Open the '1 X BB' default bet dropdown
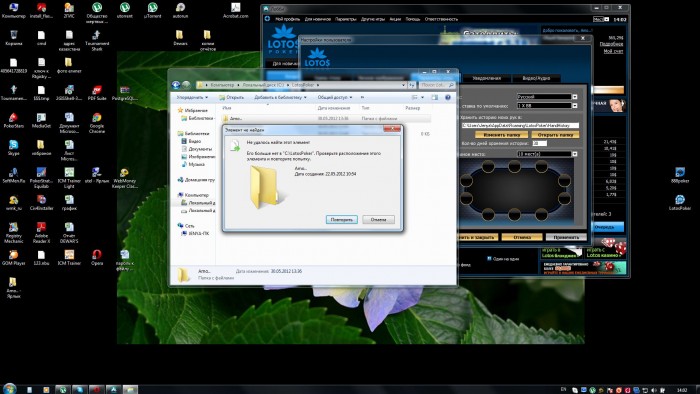Screen dimensions: 700x394 tap(575, 106)
